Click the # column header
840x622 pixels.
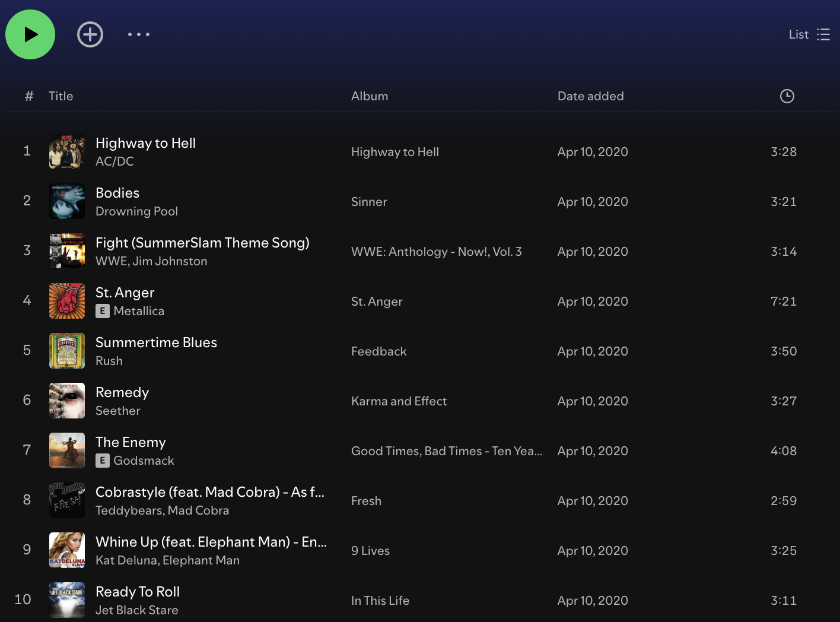tap(29, 96)
